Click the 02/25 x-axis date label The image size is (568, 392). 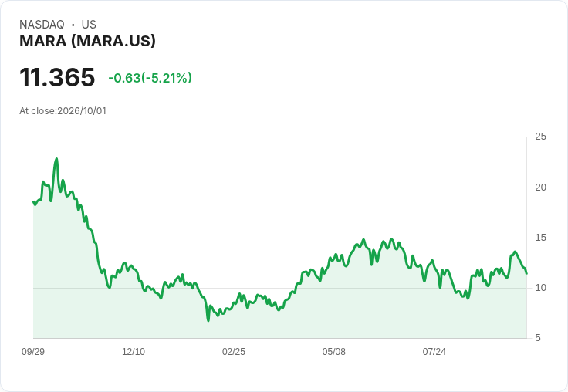click(x=234, y=352)
